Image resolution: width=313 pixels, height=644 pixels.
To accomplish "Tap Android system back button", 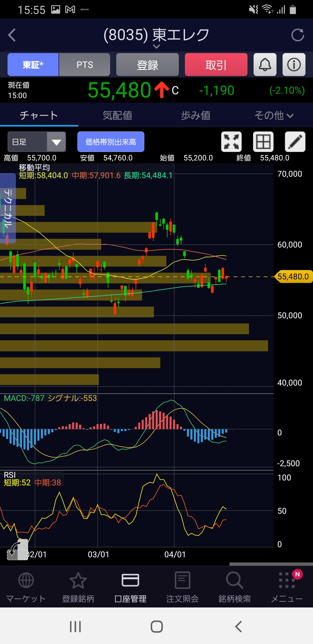I will coord(238,627).
